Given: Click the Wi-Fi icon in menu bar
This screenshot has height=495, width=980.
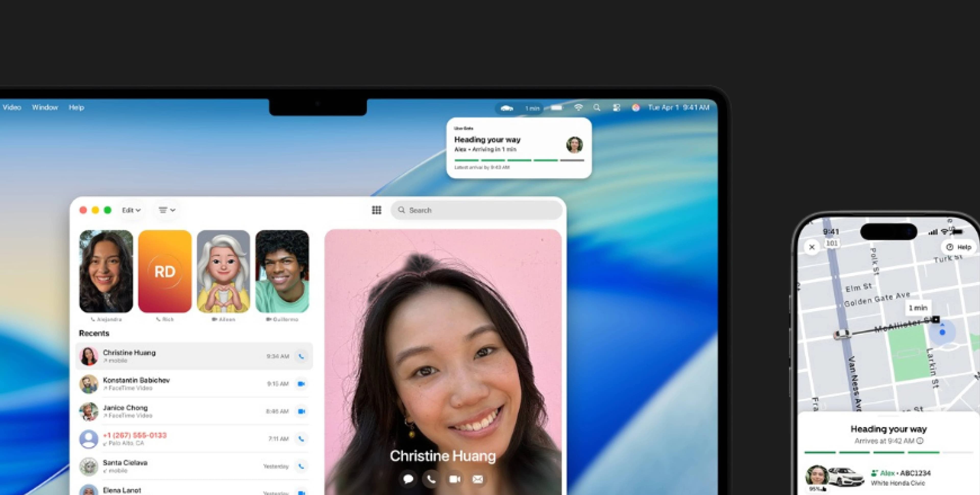Looking at the screenshot, I should point(578,108).
